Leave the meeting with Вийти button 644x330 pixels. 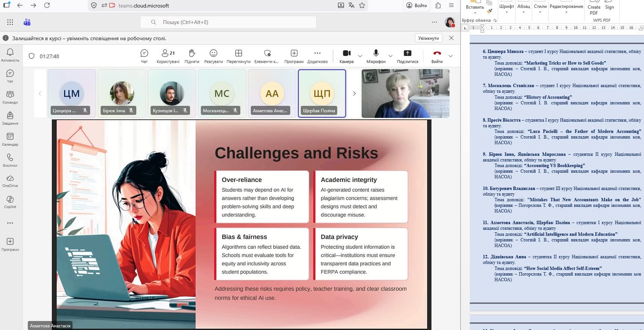pos(437,56)
